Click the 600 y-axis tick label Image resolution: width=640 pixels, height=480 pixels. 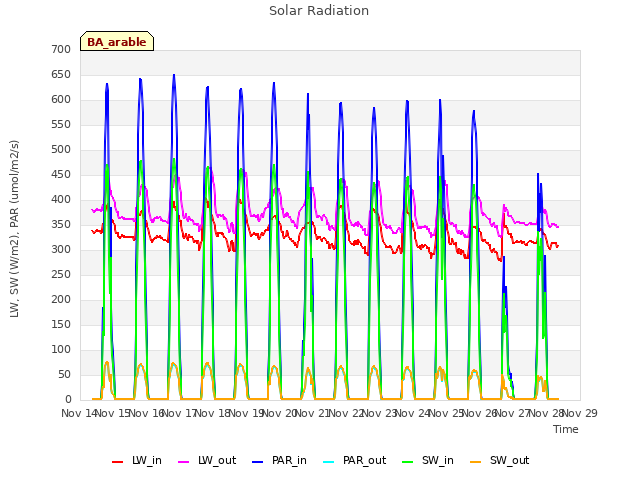(61, 100)
